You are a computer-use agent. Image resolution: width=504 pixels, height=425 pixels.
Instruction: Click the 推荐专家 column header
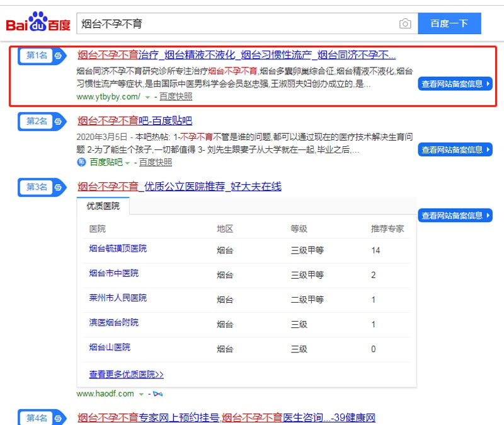tap(387, 229)
